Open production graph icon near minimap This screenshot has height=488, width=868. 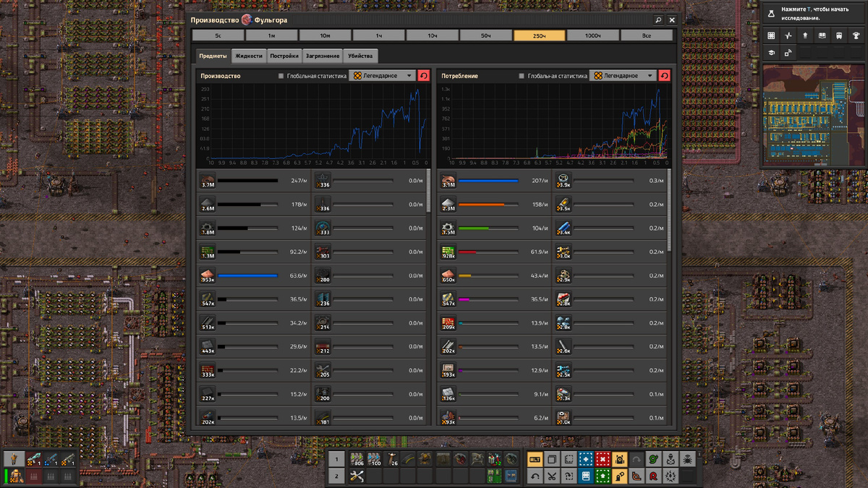point(788,35)
